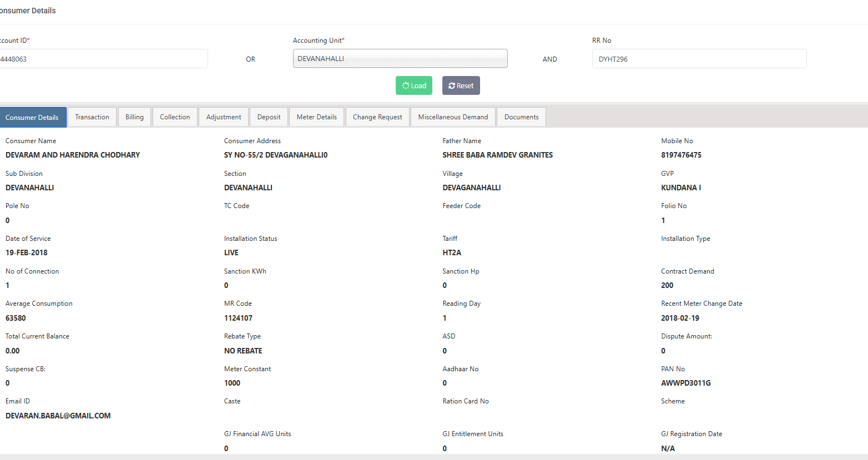The width and height of the screenshot is (868, 460).
Task: Click email DEVARAN.BABAL@GMAIL.COM
Action: 58,416
